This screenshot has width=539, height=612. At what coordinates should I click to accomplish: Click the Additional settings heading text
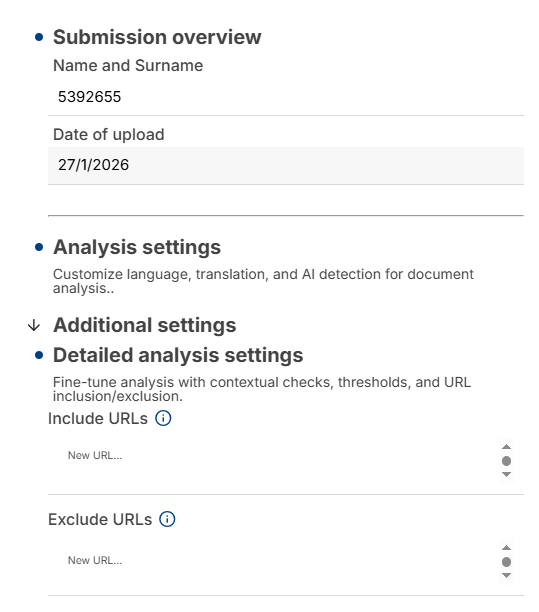144,325
